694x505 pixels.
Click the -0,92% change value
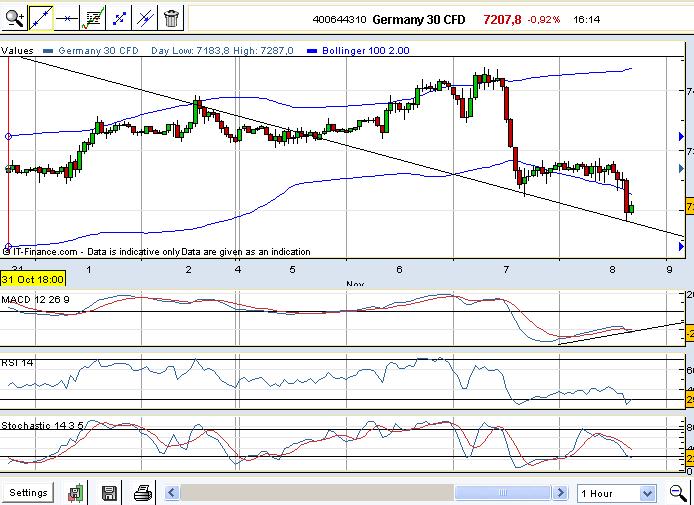[x=544, y=19]
